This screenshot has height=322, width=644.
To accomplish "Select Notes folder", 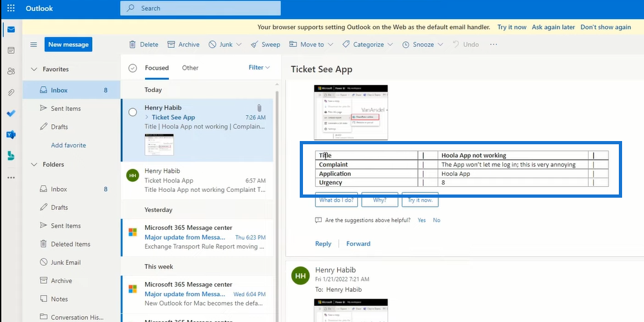I will point(72,299).
